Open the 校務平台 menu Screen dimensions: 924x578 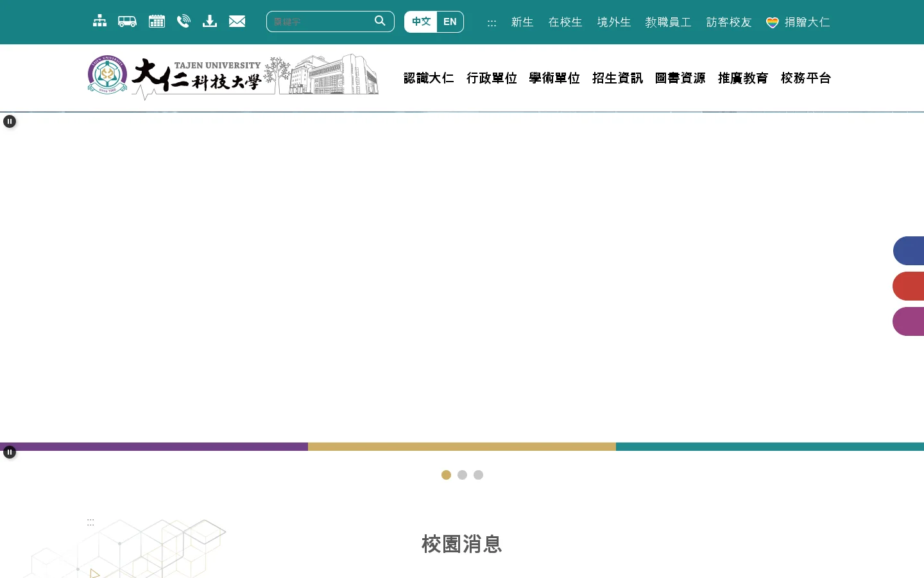point(806,78)
